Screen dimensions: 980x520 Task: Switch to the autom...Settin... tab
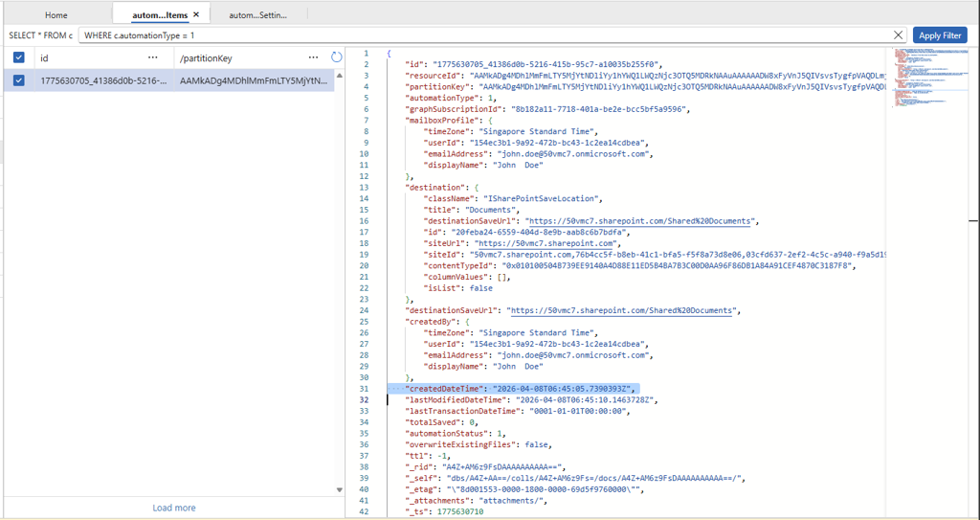pyautogui.click(x=258, y=15)
